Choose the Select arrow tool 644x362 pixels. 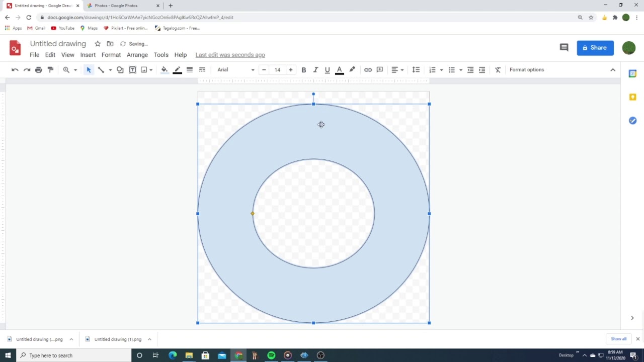pos(89,70)
